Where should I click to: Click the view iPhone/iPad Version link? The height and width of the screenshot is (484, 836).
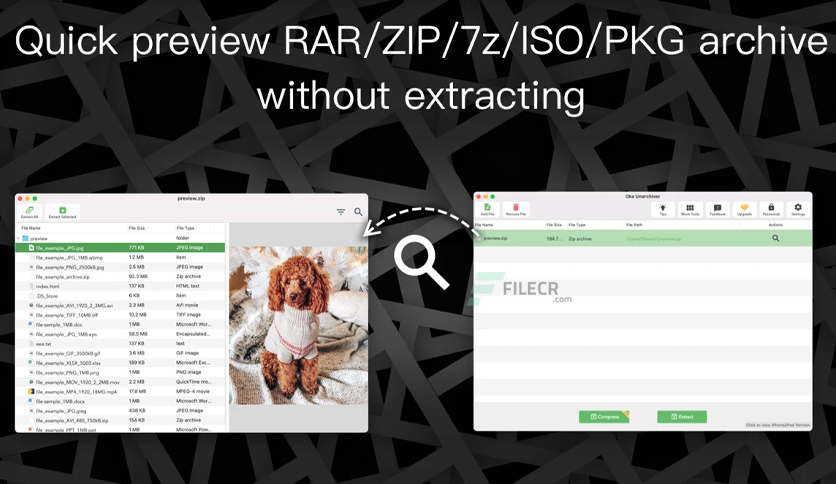coord(778,425)
